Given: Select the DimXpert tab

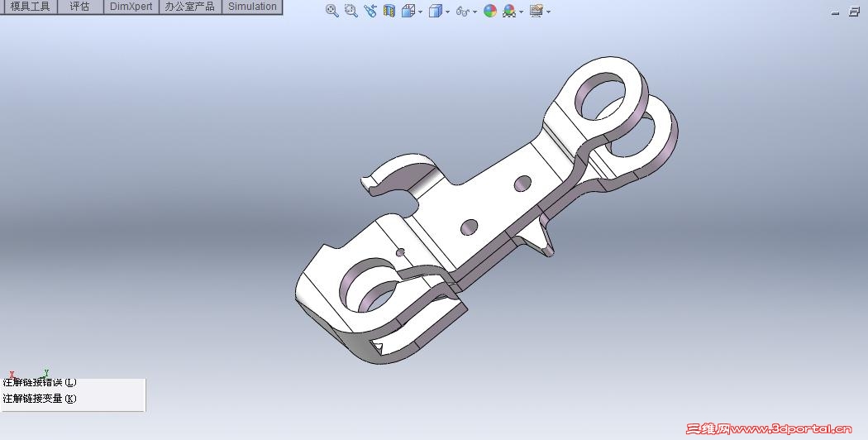Looking at the screenshot, I should [131, 7].
